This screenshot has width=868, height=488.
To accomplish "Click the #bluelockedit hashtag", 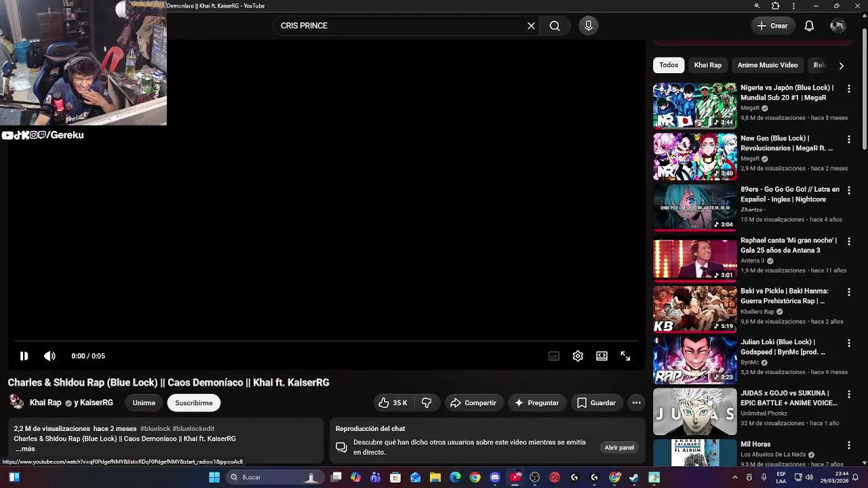I will [x=193, y=429].
